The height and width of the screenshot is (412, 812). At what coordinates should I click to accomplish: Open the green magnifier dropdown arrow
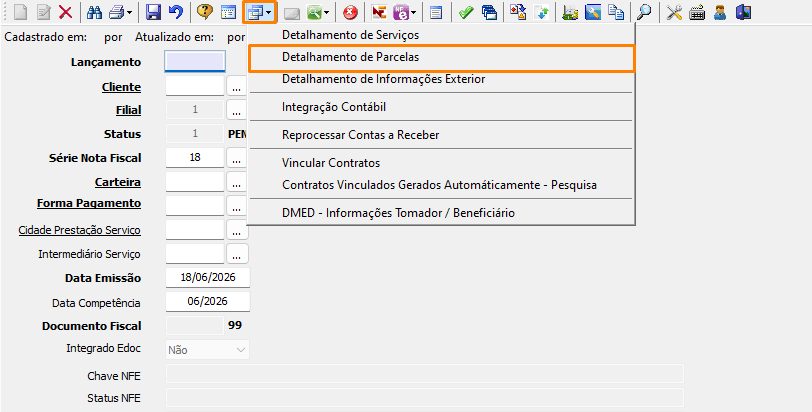pyautogui.click(x=326, y=12)
